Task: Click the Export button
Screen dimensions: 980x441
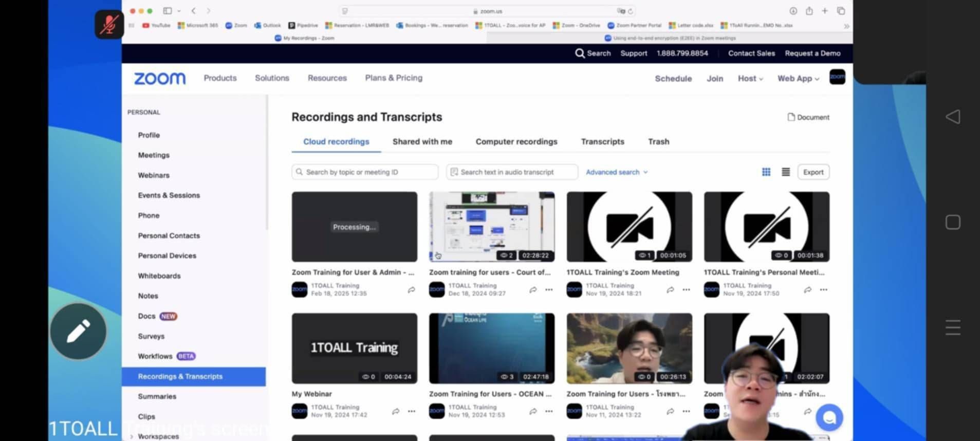Action: (x=813, y=172)
